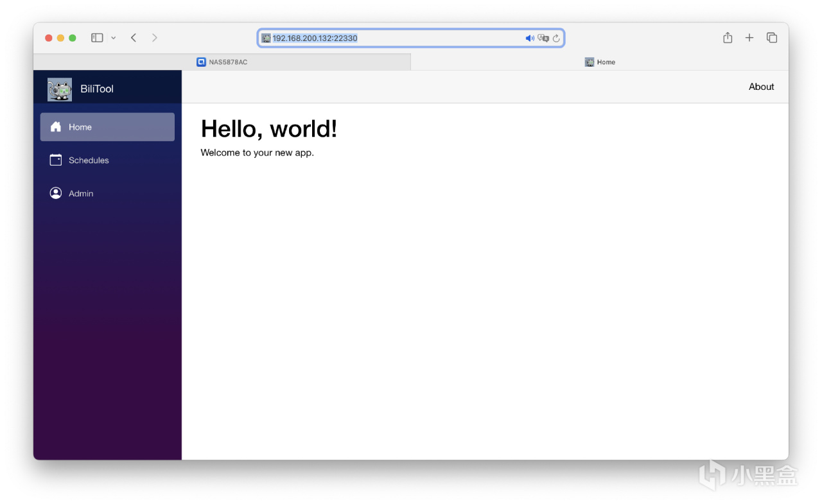The width and height of the screenshot is (822, 504).
Task: Click the BiliTool logo image
Action: click(60, 89)
